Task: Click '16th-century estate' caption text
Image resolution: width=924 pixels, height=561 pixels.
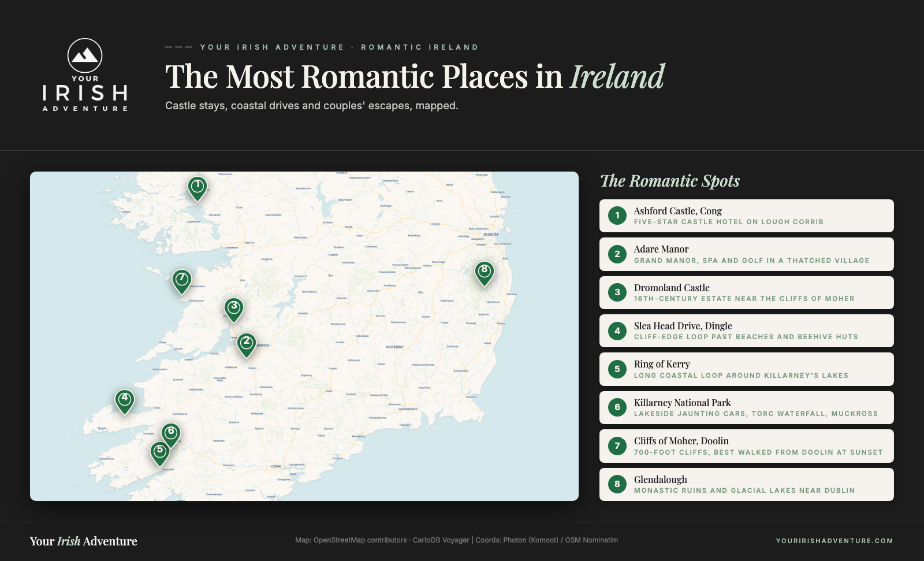Action: [x=744, y=299]
